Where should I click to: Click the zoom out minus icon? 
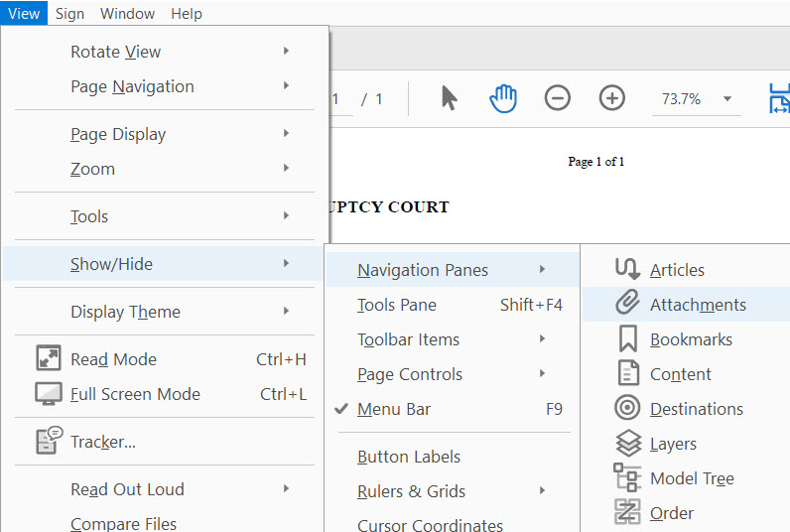557,97
